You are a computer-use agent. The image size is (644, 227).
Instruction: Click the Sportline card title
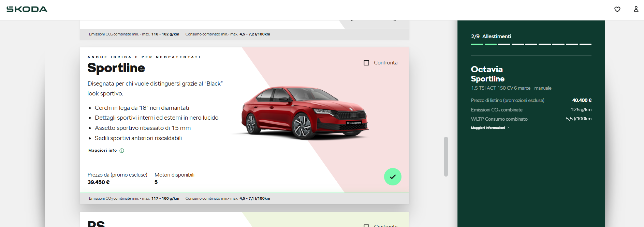(116, 68)
